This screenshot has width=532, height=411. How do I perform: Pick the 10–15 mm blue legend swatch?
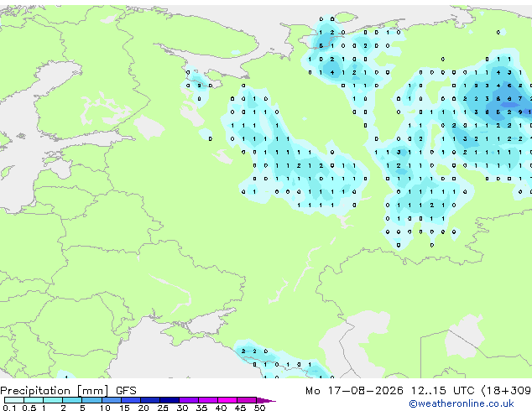[x=111, y=400]
